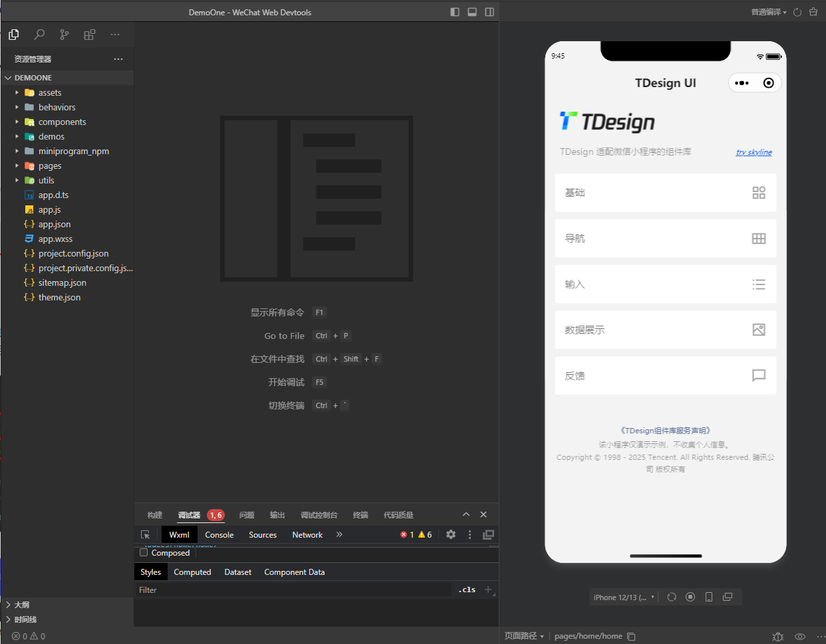This screenshot has height=644, width=826.
Task: Open app.json file
Action: 67,224
